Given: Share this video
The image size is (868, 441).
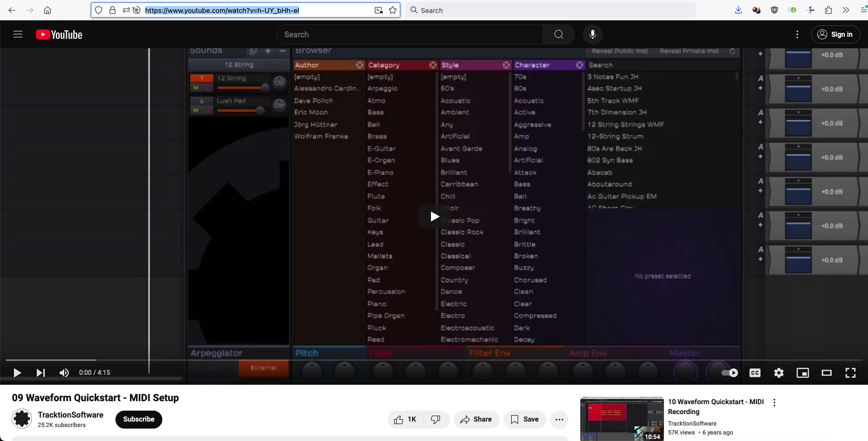Looking at the screenshot, I should click(x=476, y=420).
